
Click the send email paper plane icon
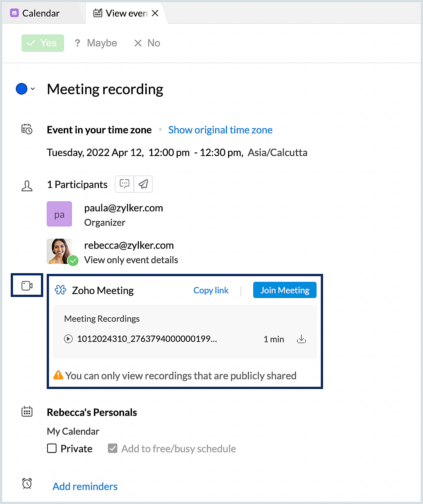[x=143, y=184]
